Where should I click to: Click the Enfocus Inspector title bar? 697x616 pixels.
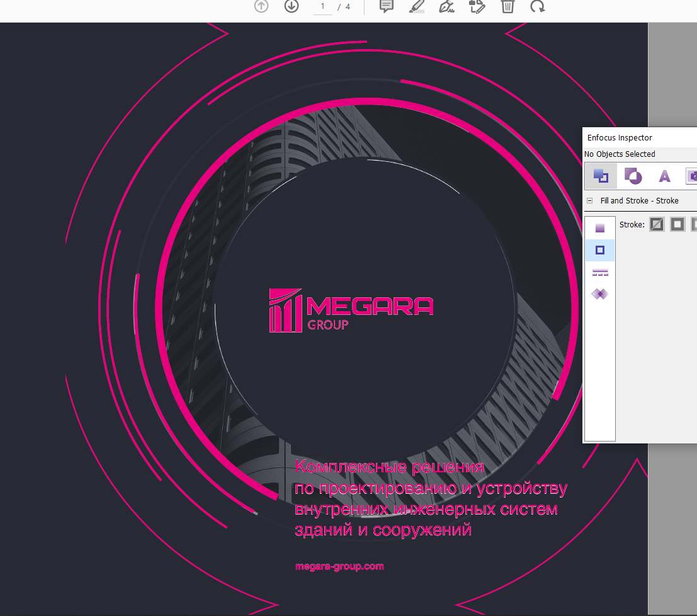pyautogui.click(x=640, y=137)
